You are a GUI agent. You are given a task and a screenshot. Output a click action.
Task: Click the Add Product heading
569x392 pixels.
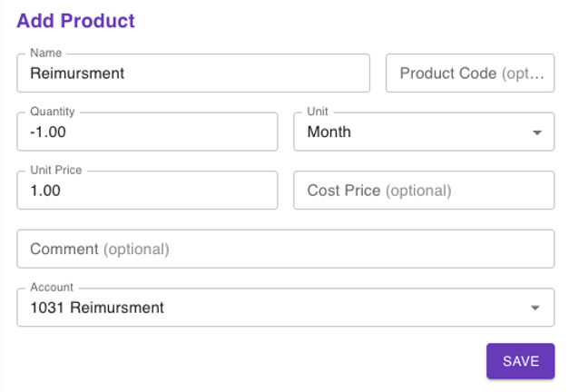75,21
